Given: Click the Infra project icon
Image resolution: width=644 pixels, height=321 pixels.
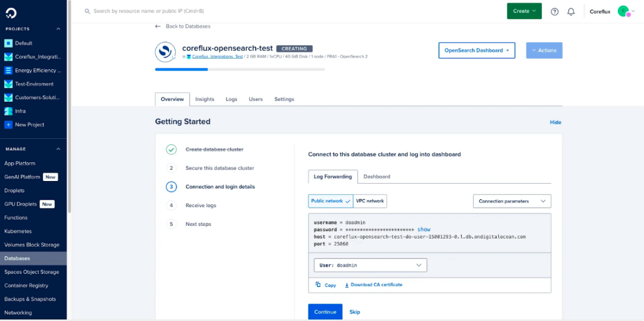Looking at the screenshot, I should click(x=8, y=111).
